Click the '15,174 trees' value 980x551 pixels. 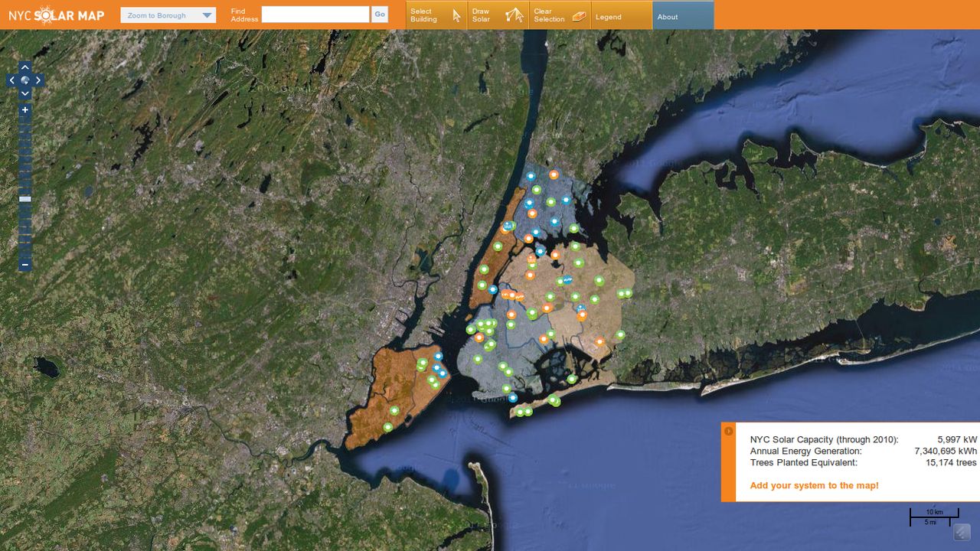point(951,462)
